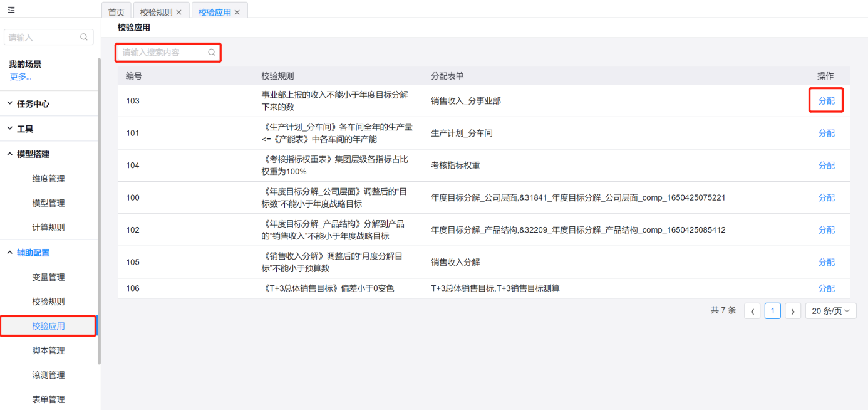Screen dimensions: 868x410
Task: Open 脚本管理 in the sidebar
Action: (x=48, y=350)
